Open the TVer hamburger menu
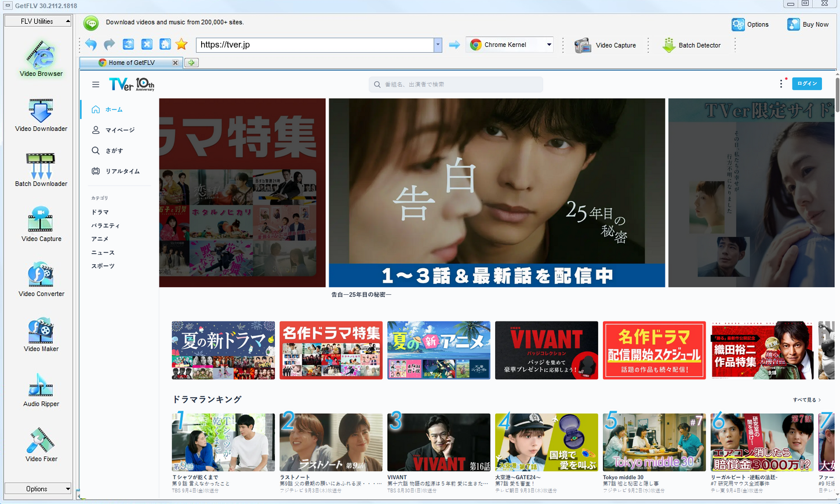840x504 pixels. coord(96,85)
